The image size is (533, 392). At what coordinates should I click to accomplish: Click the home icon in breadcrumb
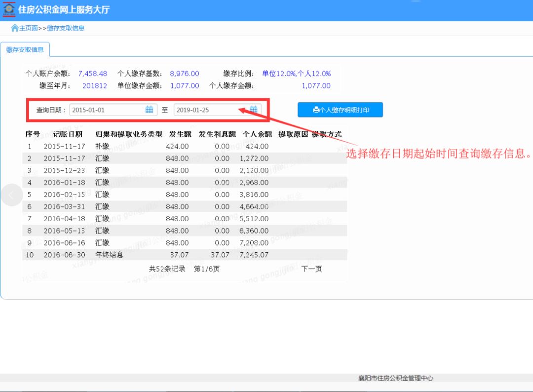pos(15,28)
